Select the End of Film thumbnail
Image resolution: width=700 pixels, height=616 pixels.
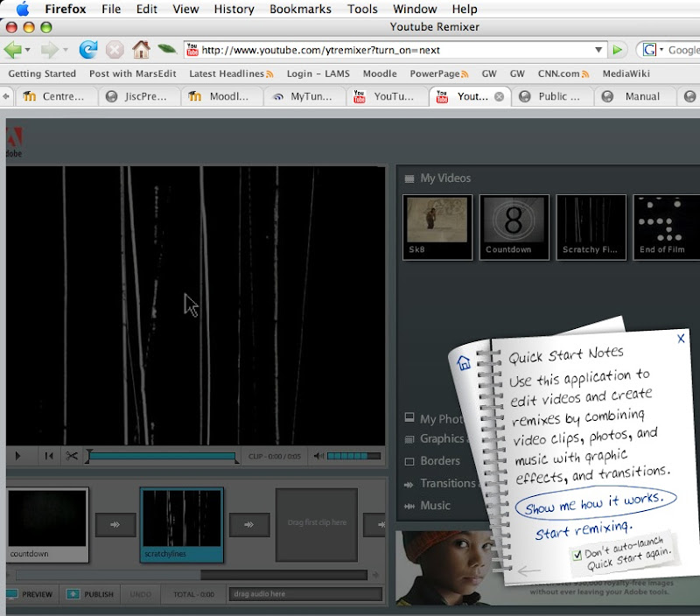(x=667, y=227)
